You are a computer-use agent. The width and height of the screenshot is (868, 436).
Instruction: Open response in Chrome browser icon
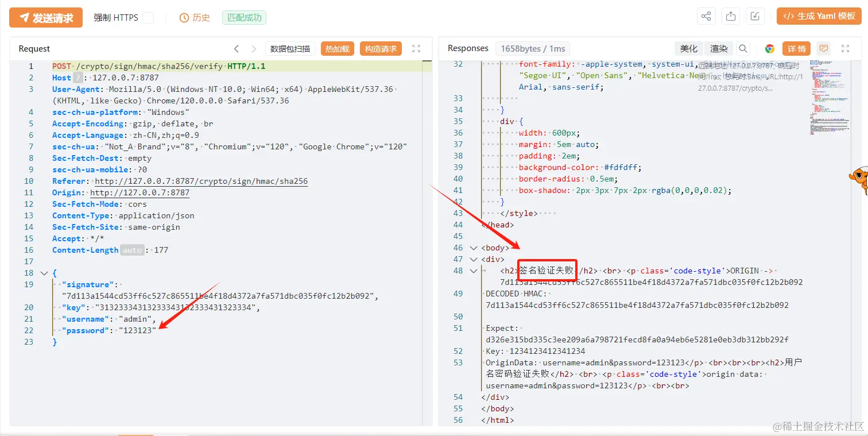770,49
